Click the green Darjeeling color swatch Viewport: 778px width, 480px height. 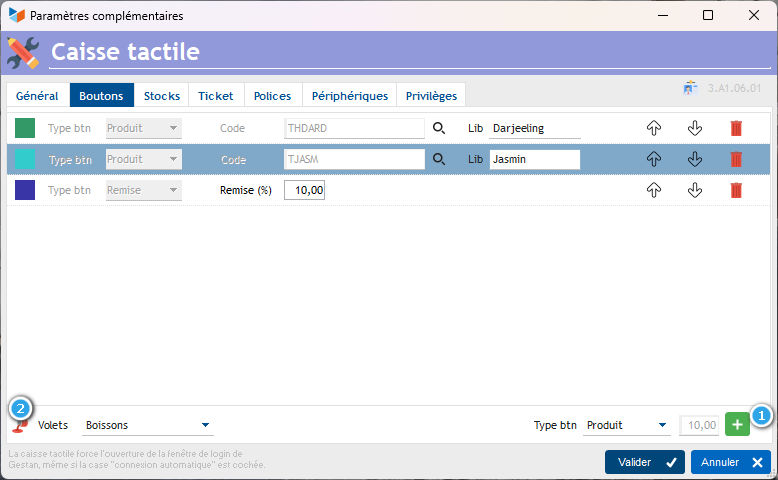25,128
